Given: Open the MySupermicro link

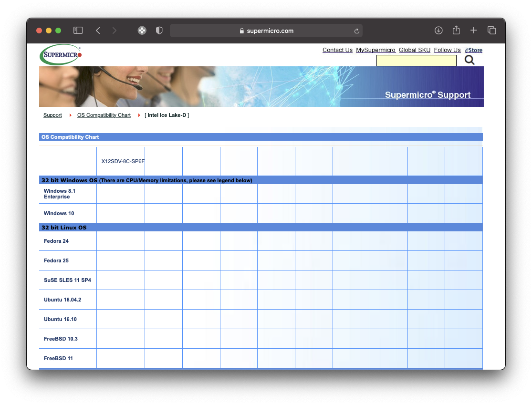Looking at the screenshot, I should 376,50.
